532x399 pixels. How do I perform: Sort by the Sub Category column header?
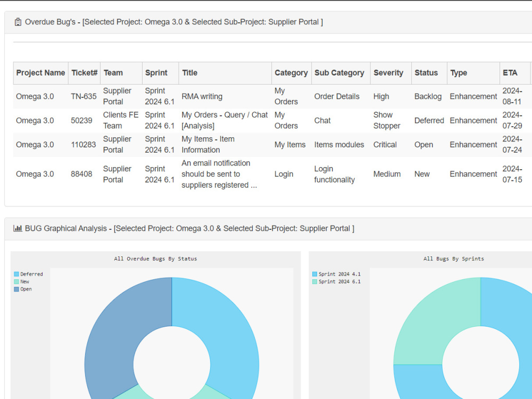coord(340,73)
